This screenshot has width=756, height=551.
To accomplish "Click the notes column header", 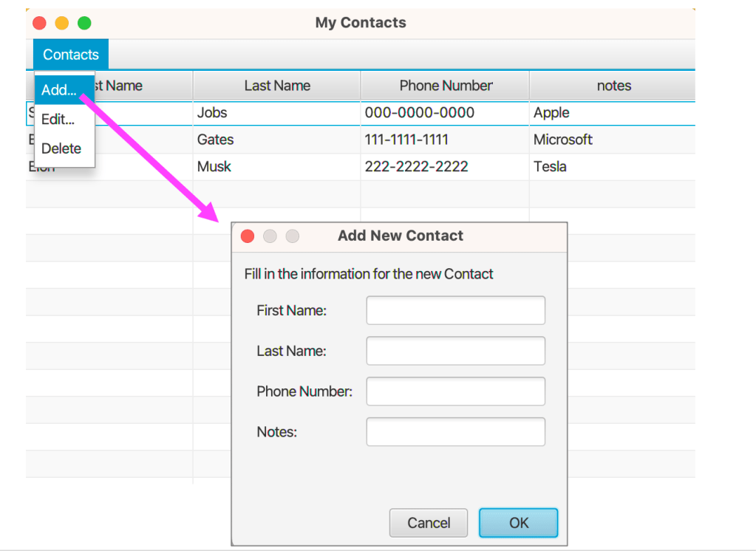I will (612, 86).
